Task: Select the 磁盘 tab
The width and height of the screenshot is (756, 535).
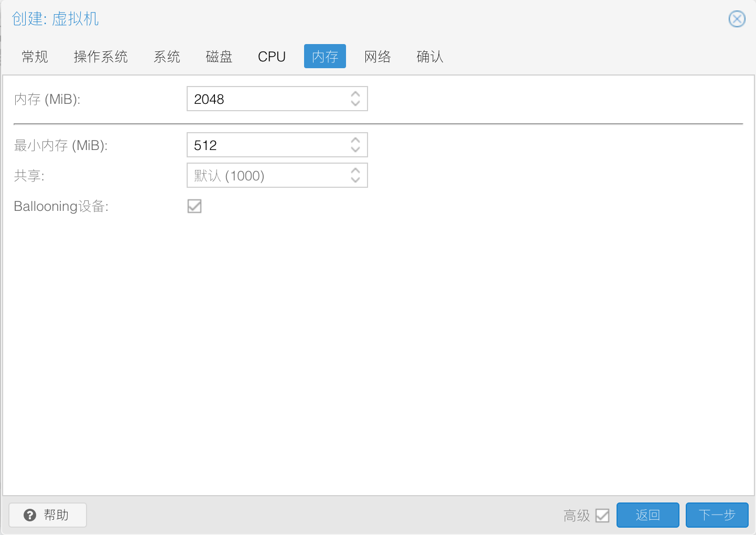Action: pyautogui.click(x=219, y=57)
